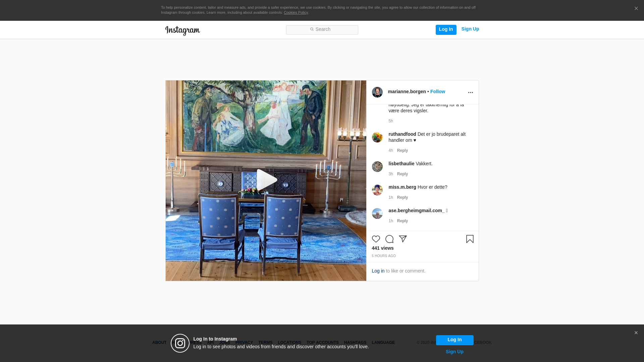
Task: Click Sign Up link in bottom banner
Action: point(454,352)
